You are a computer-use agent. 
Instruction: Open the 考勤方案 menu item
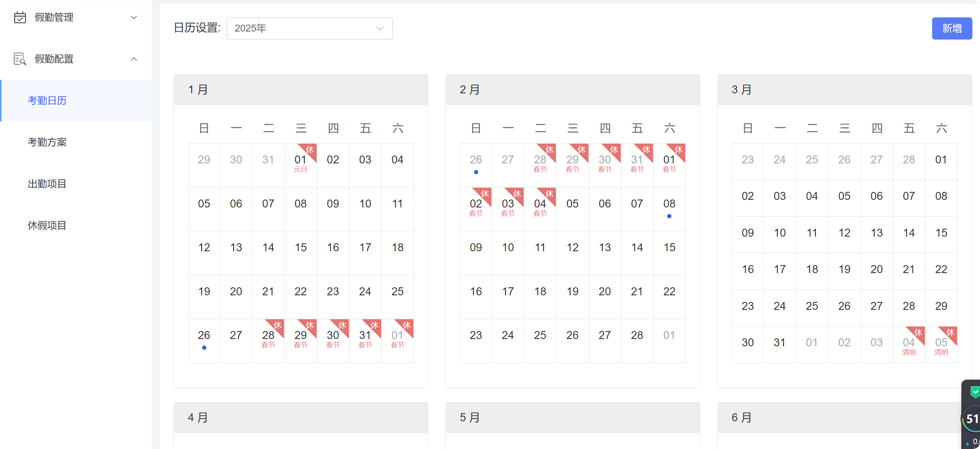[x=47, y=142]
